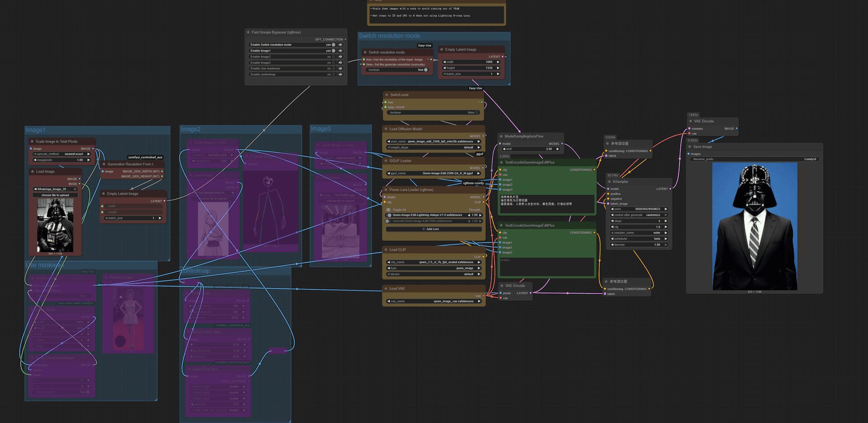Click the VAE Decode node collapse dot
868x423 pixels.
[x=690, y=121]
